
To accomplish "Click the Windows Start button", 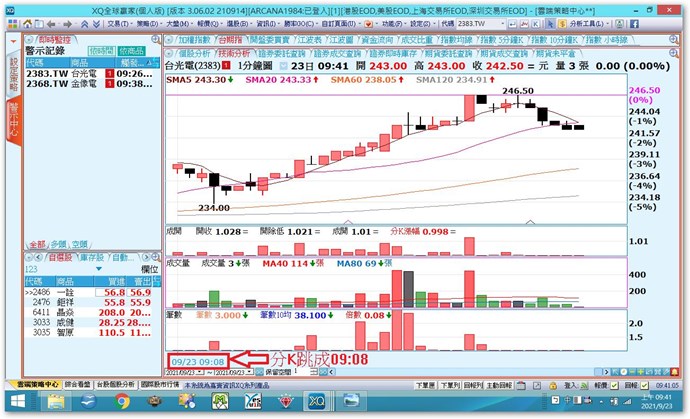I will pos(20,402).
